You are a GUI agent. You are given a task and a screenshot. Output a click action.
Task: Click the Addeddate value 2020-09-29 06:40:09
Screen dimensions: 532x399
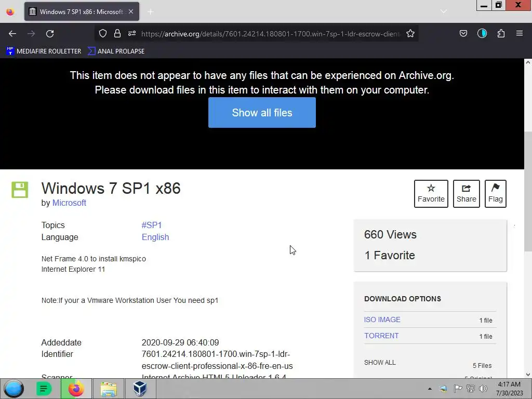180,342
